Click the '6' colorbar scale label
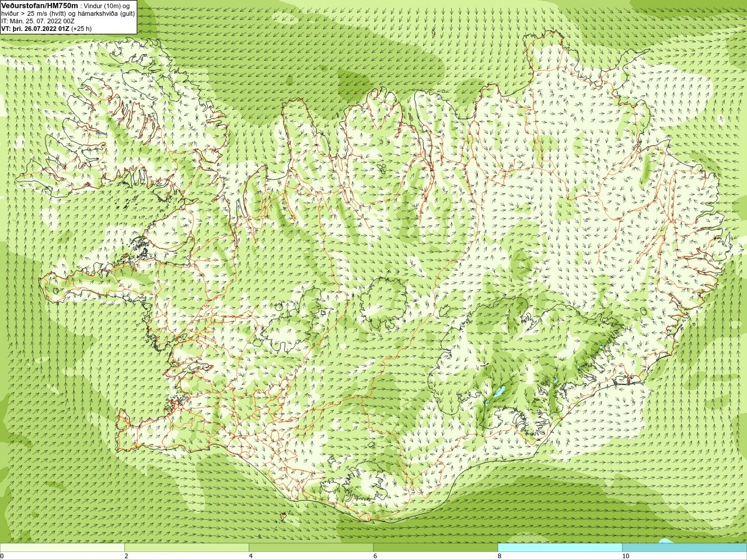Image resolution: width=747 pixels, height=560 pixels. click(375, 556)
